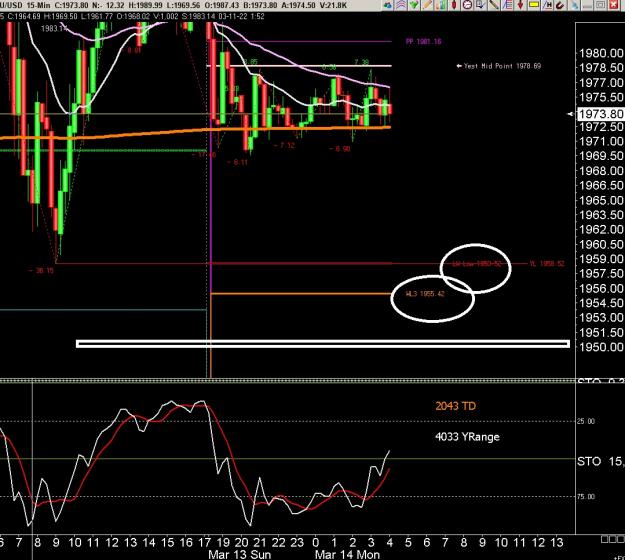This screenshot has height=560, width=625.
Task: Select the pencil drawing tool
Action: point(427,5)
